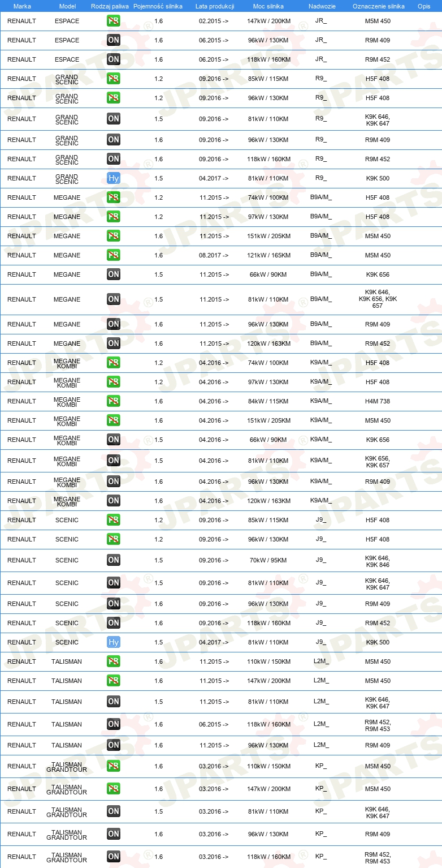
Task: Click diesel icon for Megane K9K 646, K9K 656, K9K 657
Action: point(114,299)
